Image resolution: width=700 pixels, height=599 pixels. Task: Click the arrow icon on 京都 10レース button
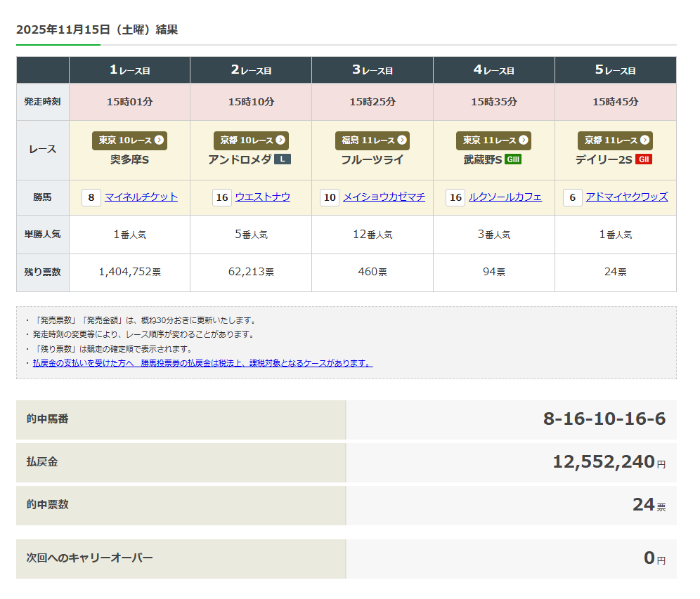tap(280, 140)
